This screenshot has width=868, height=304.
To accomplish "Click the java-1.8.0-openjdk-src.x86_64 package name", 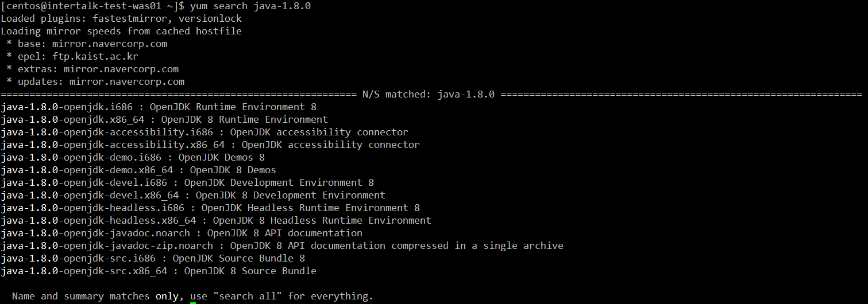I will 84,271.
